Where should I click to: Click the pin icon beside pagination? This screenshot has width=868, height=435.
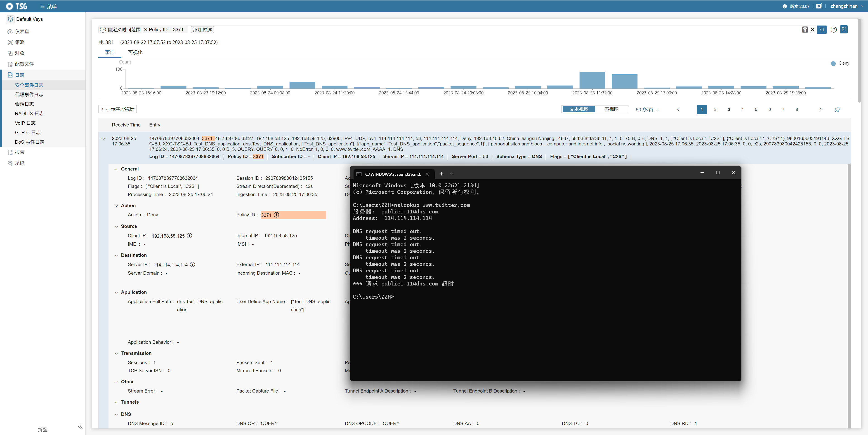point(837,109)
